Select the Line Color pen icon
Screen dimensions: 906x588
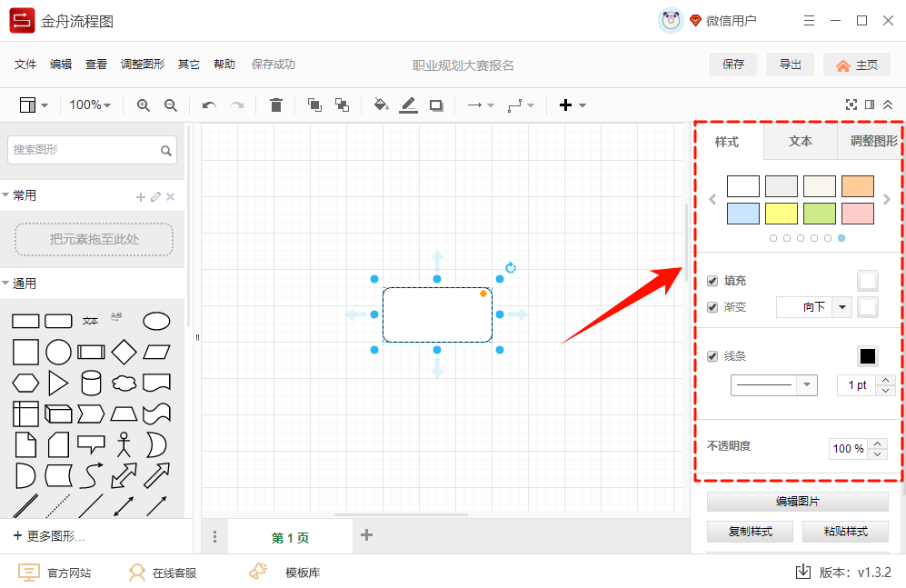click(x=408, y=105)
